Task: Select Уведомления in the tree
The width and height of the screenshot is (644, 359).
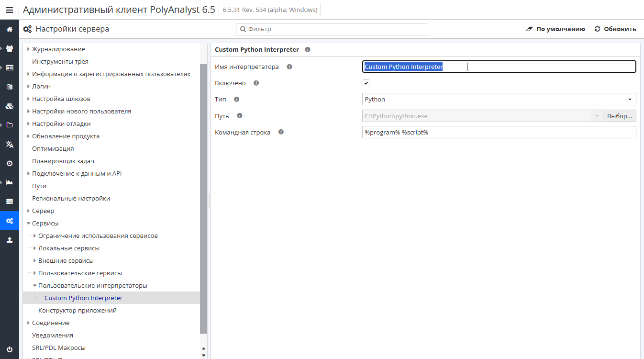Action: (x=53, y=336)
